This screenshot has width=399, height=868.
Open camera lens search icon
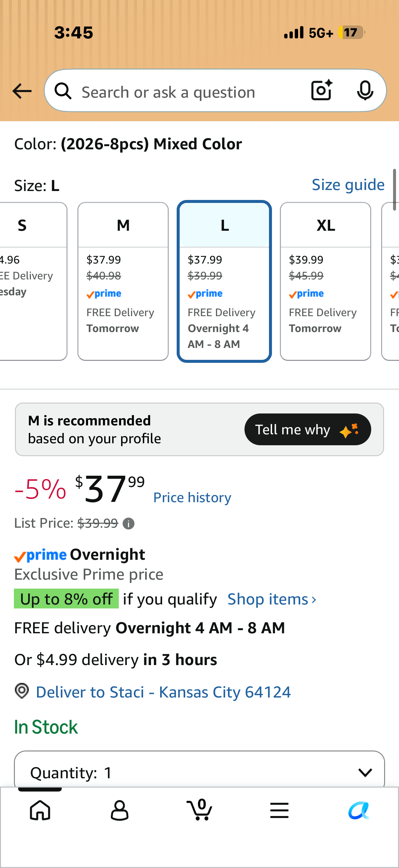[322, 90]
